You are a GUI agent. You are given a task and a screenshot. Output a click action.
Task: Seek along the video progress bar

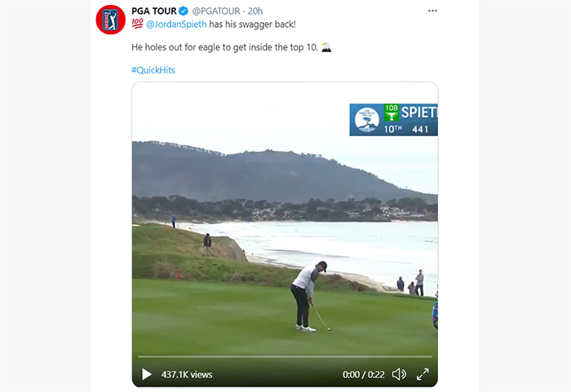285,357
